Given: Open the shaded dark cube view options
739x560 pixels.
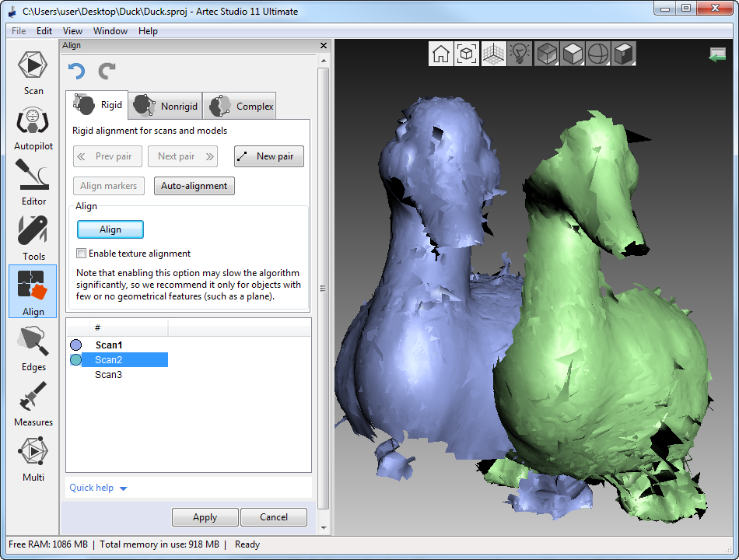Looking at the screenshot, I should [624, 54].
